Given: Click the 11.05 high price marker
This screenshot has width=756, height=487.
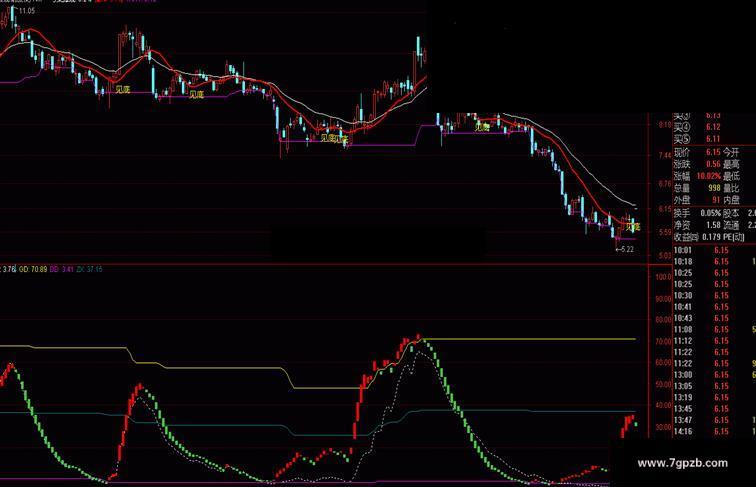Looking at the screenshot, I should pos(27,11).
